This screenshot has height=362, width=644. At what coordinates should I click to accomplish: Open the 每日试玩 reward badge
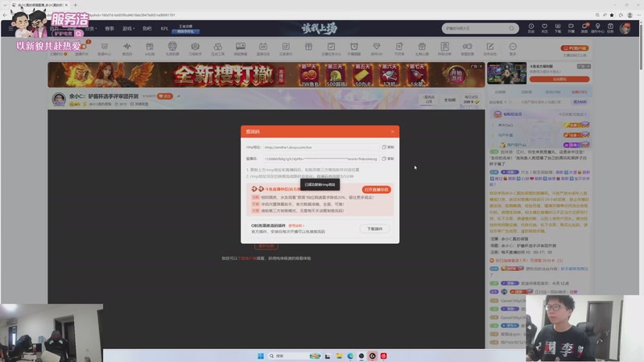pos(471,99)
